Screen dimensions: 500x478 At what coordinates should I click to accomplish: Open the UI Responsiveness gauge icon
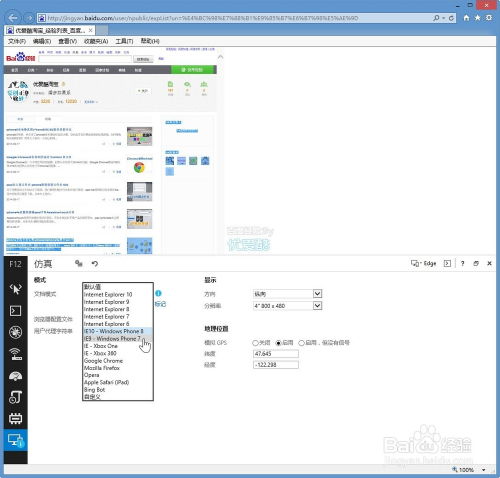tap(16, 376)
